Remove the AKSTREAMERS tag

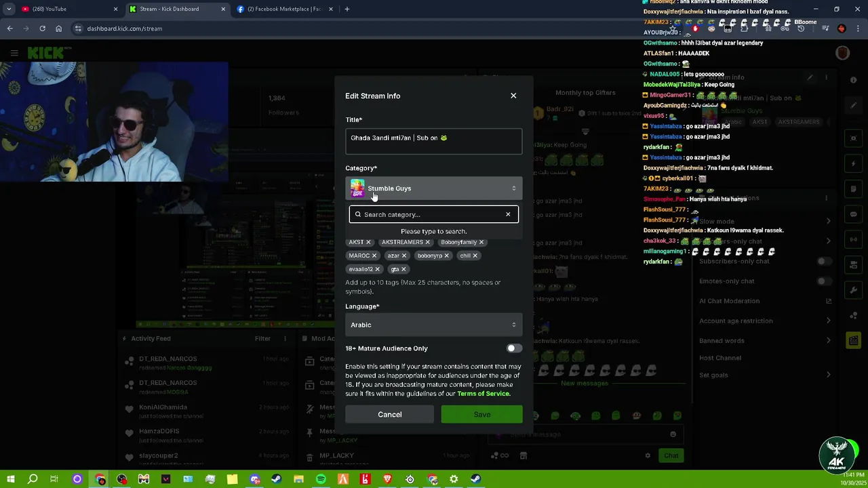(x=427, y=242)
